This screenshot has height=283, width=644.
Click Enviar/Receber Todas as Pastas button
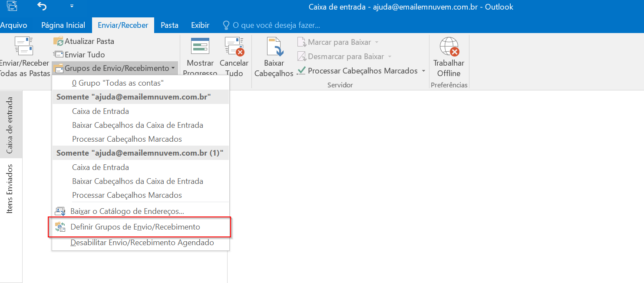(24, 57)
